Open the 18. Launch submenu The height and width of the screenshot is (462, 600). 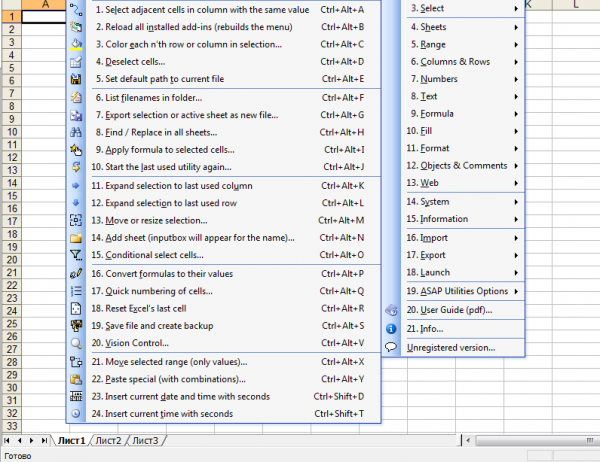463,273
